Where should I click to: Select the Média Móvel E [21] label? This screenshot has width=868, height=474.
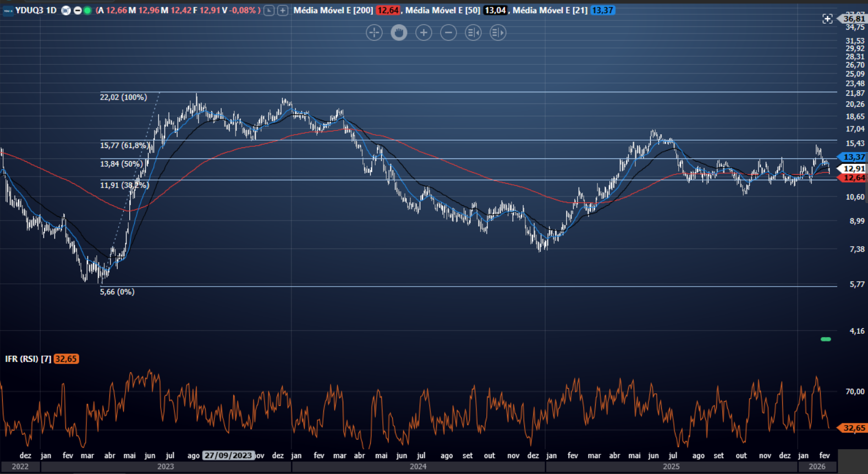tap(550, 10)
